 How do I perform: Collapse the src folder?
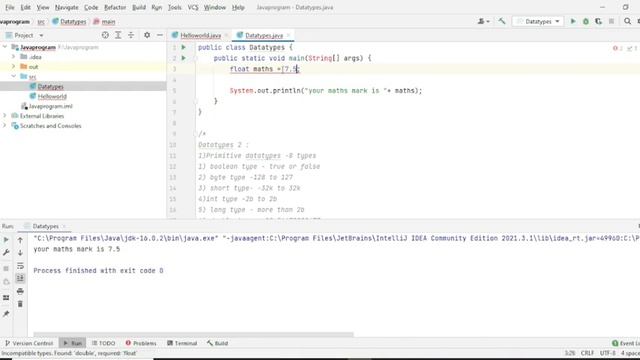pos(13,76)
